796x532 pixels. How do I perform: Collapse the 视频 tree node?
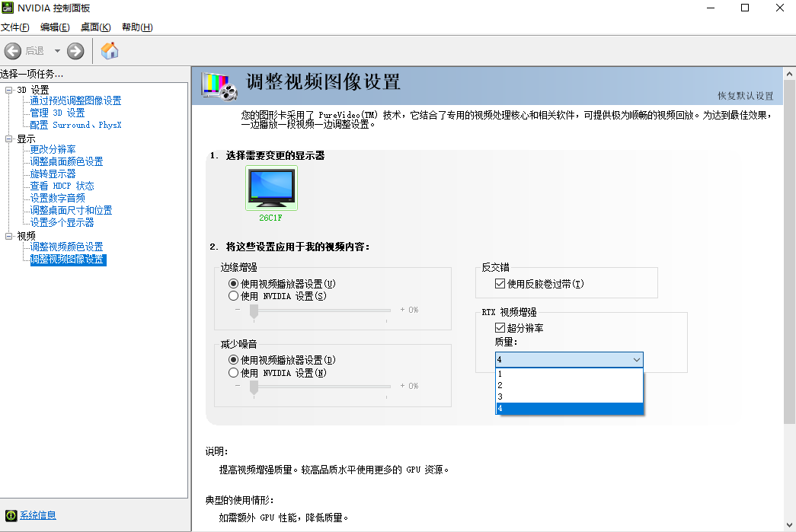[x=8, y=237]
